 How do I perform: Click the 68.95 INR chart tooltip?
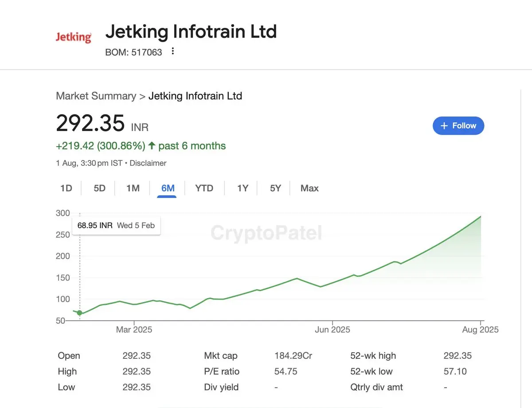pos(116,225)
